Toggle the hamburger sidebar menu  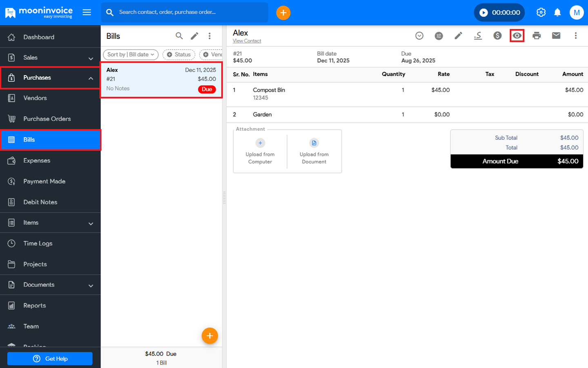pos(87,12)
